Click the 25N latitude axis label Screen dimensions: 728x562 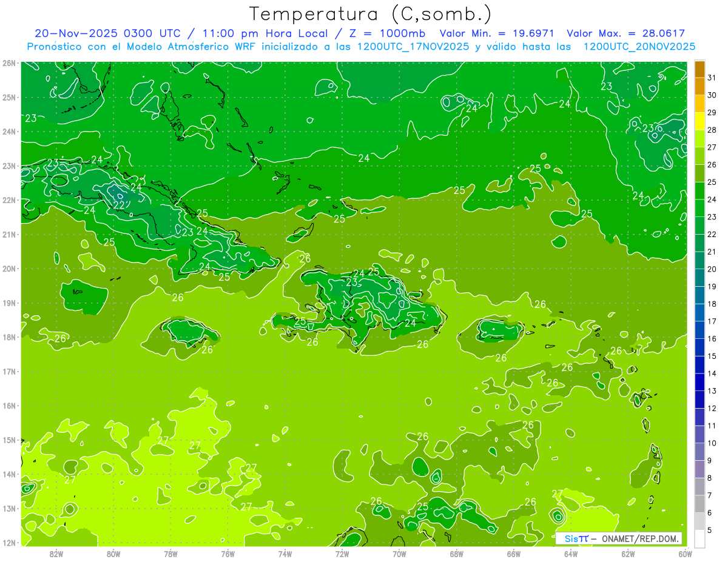pos(8,97)
